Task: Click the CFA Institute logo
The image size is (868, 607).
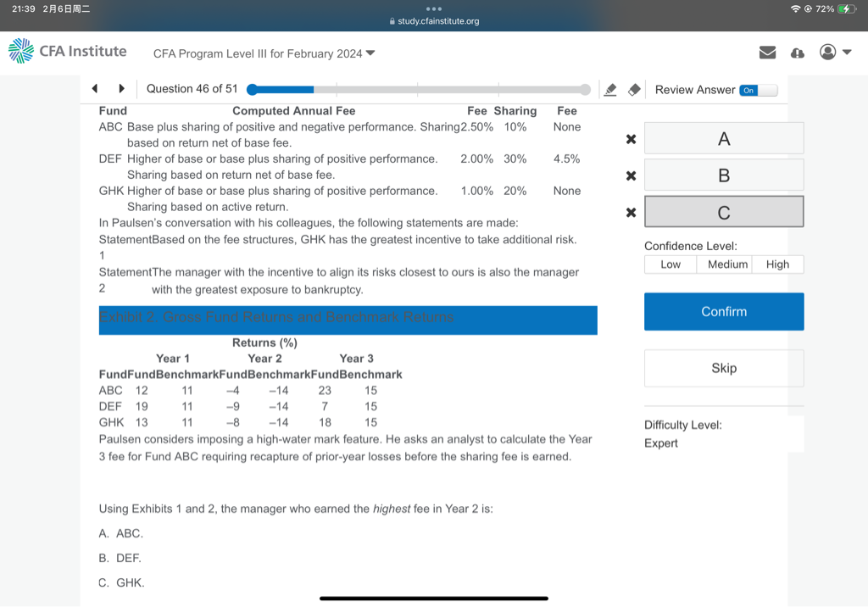Action: pos(68,51)
